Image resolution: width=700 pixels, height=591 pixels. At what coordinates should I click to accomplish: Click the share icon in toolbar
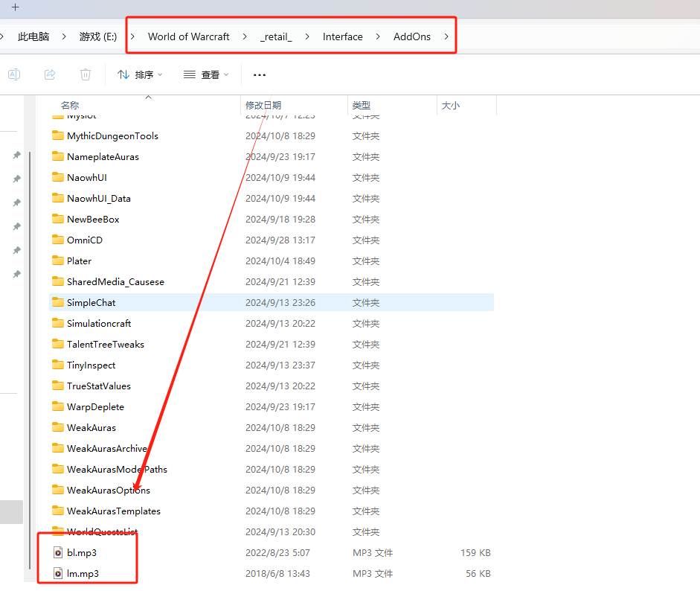[50, 74]
